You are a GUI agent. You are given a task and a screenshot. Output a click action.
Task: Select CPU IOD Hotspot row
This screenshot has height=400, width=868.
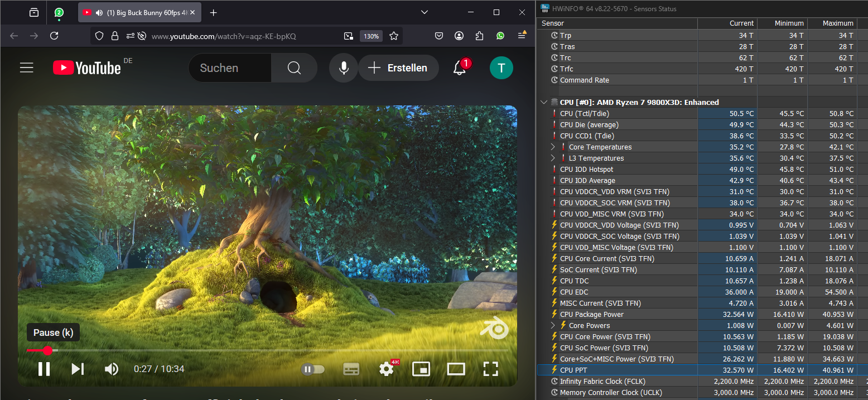pyautogui.click(x=702, y=169)
